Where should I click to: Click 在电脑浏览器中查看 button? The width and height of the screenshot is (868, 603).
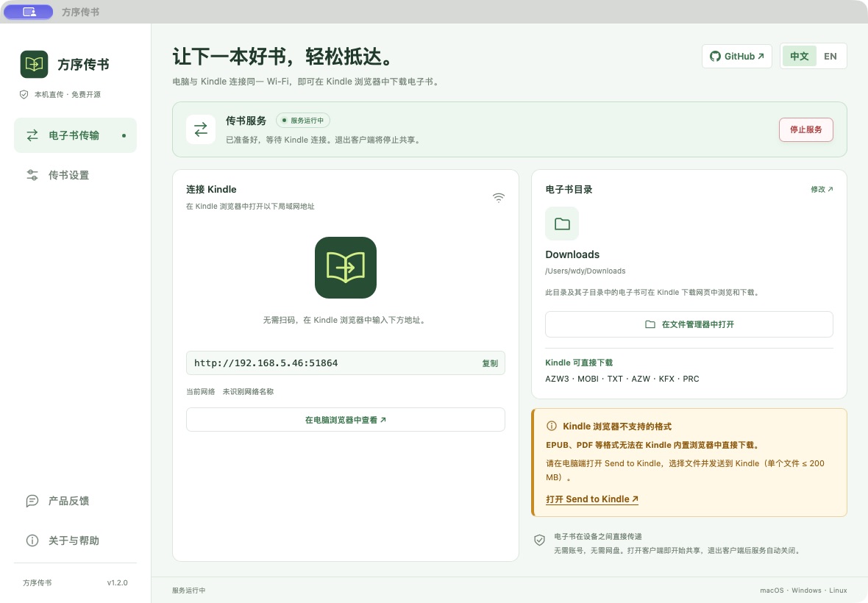click(x=346, y=420)
